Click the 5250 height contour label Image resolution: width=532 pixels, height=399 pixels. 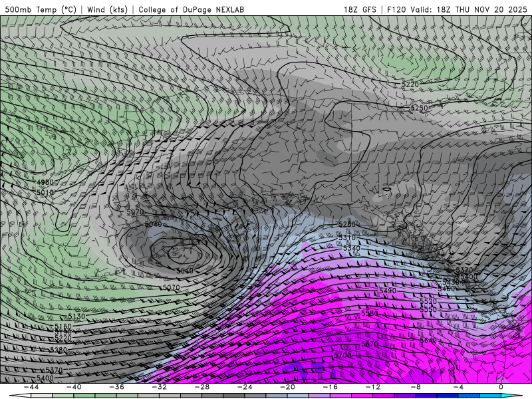419,108
